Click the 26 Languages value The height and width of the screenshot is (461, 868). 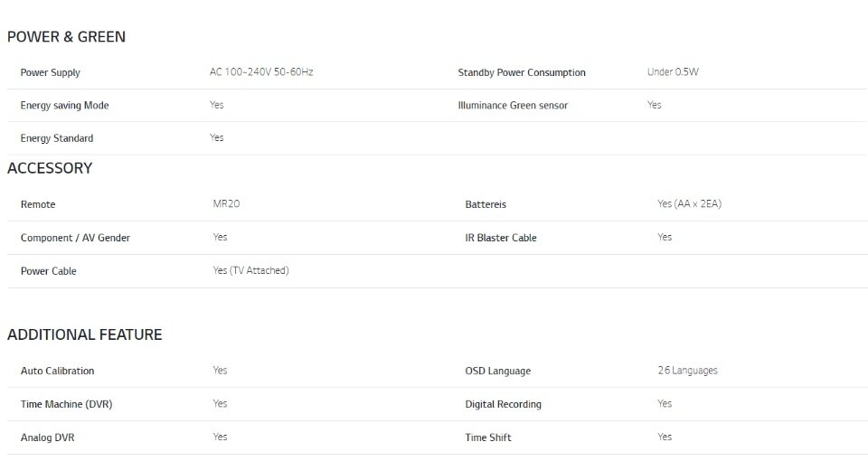click(687, 371)
